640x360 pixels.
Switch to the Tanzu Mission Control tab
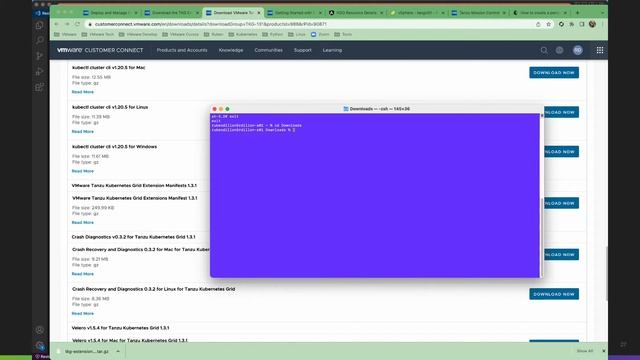[478, 13]
